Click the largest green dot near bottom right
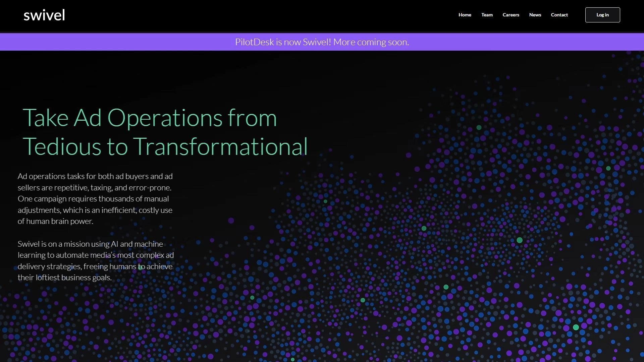 [x=576, y=327]
